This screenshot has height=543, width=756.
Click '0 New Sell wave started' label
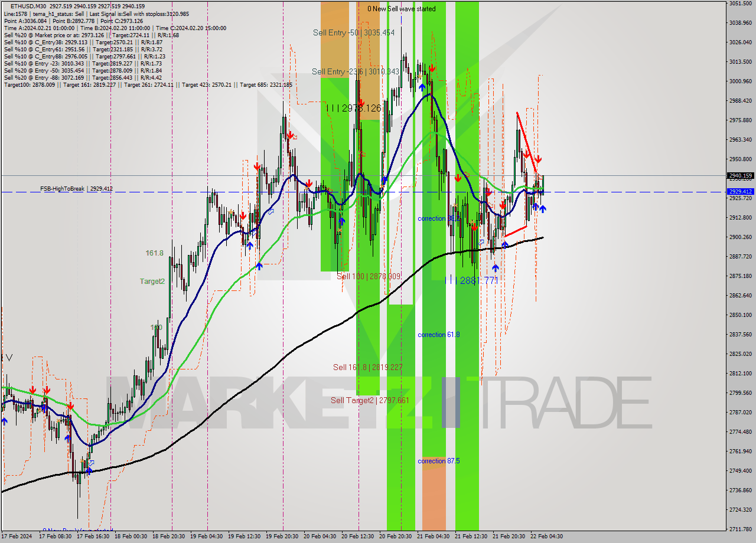402,9
